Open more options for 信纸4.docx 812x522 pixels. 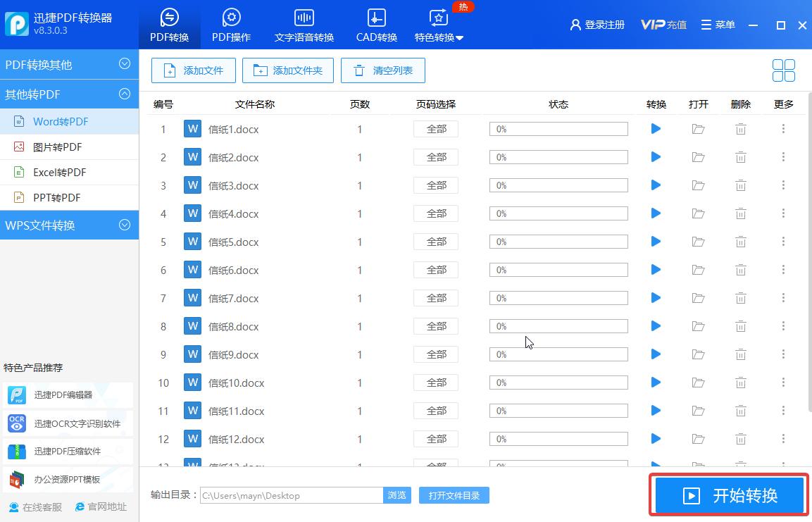(783, 213)
